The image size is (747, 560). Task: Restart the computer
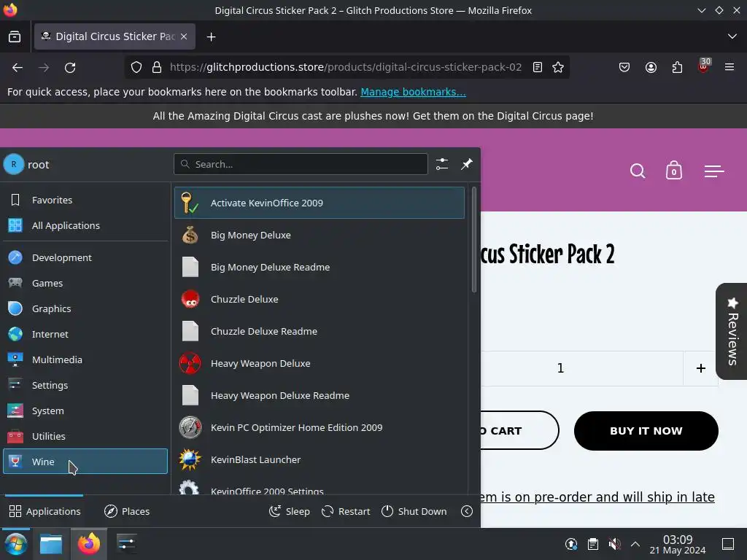(x=346, y=511)
